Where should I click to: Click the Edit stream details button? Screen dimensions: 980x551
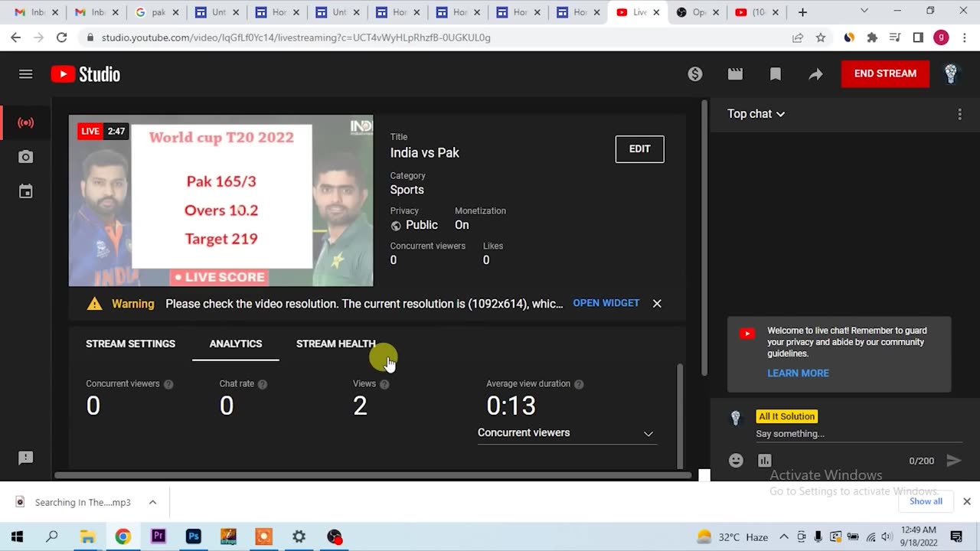click(x=640, y=149)
